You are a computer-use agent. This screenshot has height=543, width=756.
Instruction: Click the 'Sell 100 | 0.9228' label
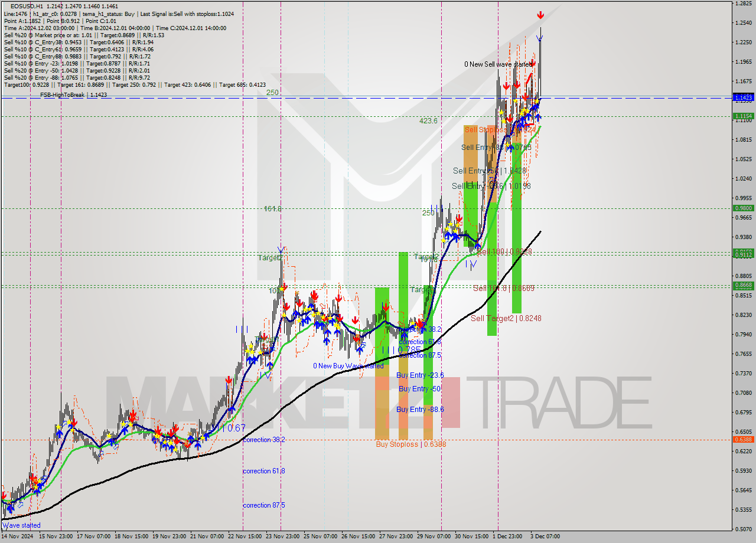(x=504, y=251)
